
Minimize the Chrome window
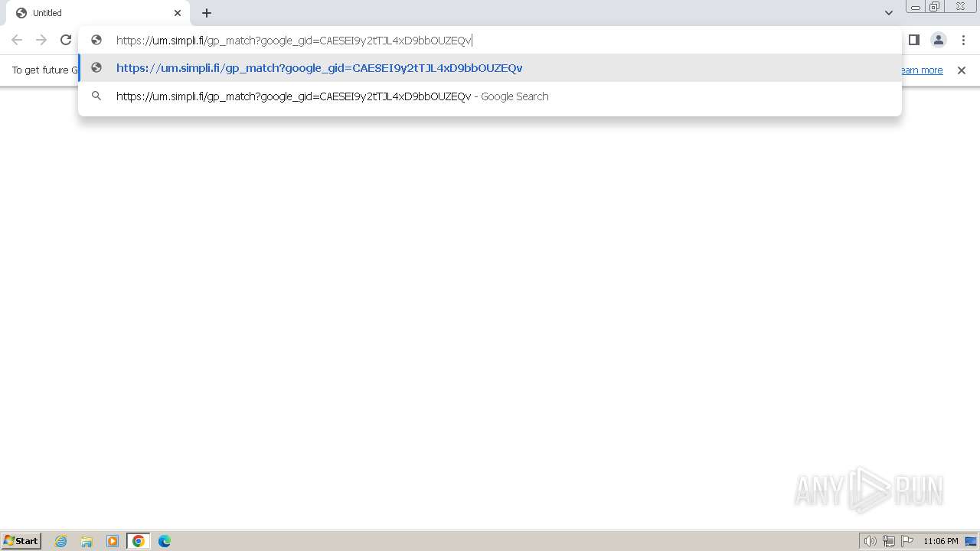[915, 7]
